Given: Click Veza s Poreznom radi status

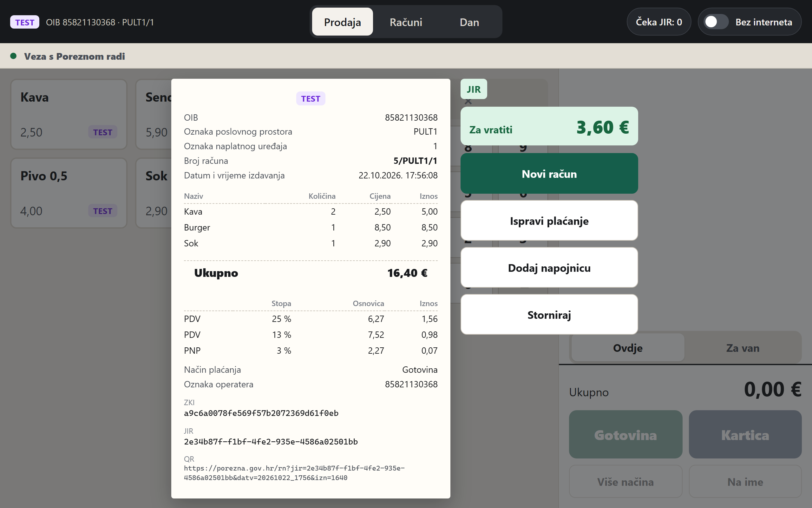Looking at the screenshot, I should point(74,56).
